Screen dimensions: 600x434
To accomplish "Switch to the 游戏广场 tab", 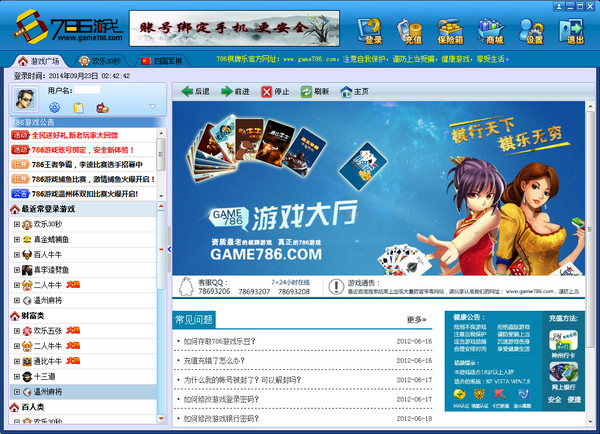I will point(39,61).
